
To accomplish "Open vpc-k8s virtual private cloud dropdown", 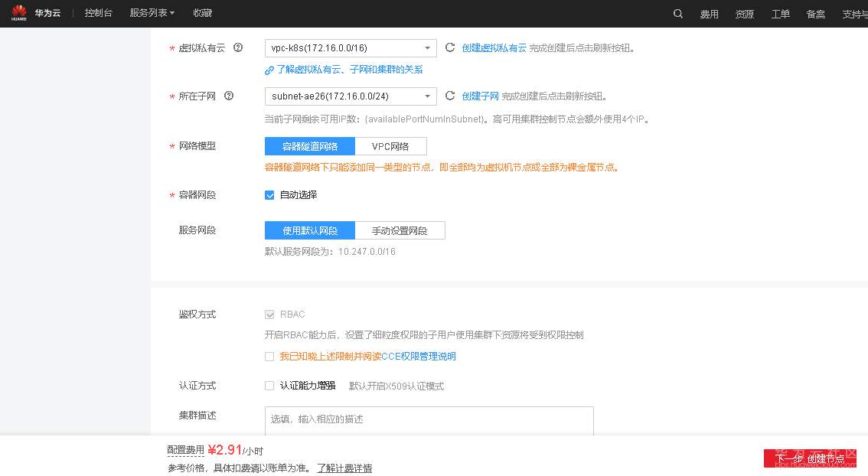I will 351,48.
